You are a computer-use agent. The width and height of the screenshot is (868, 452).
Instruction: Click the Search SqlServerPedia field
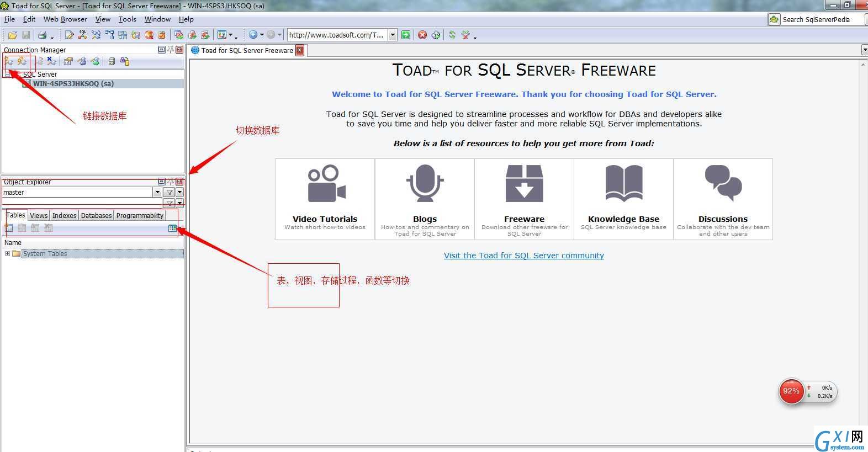click(821, 19)
